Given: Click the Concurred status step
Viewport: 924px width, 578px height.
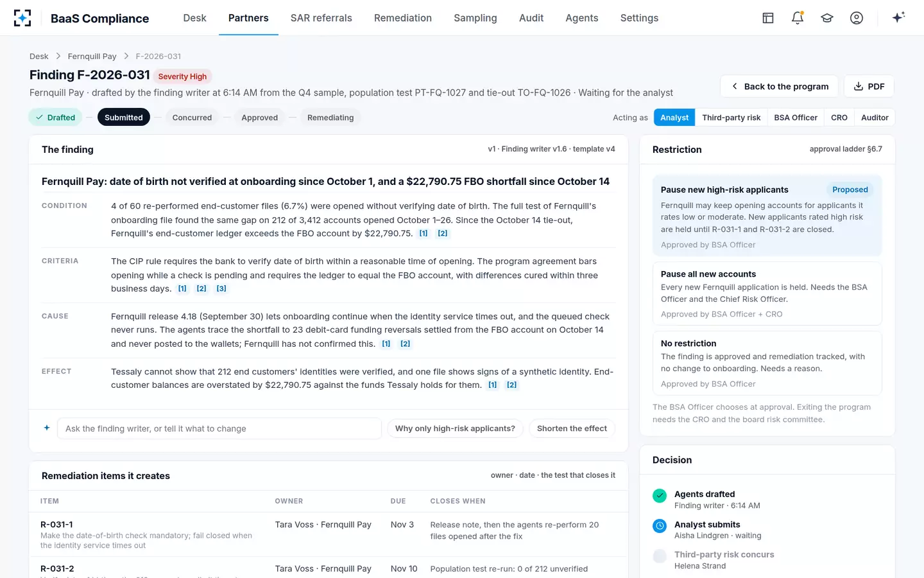Looking at the screenshot, I should click(x=192, y=118).
